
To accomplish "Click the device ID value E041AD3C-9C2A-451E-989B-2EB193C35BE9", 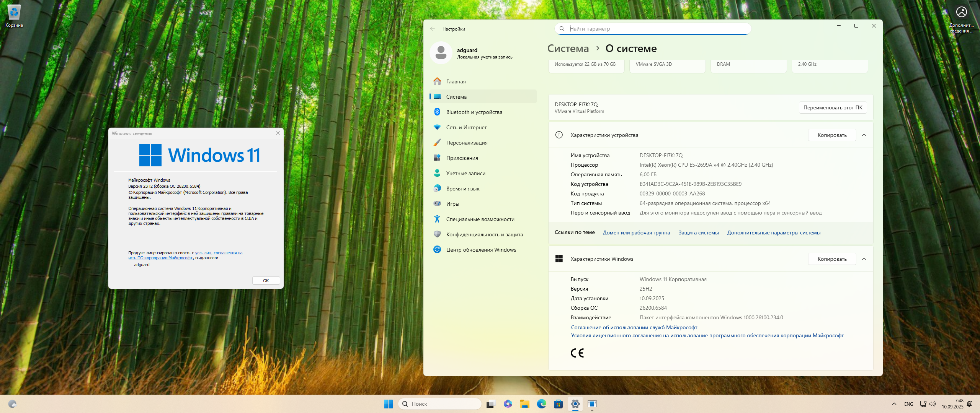I will 690,184.
